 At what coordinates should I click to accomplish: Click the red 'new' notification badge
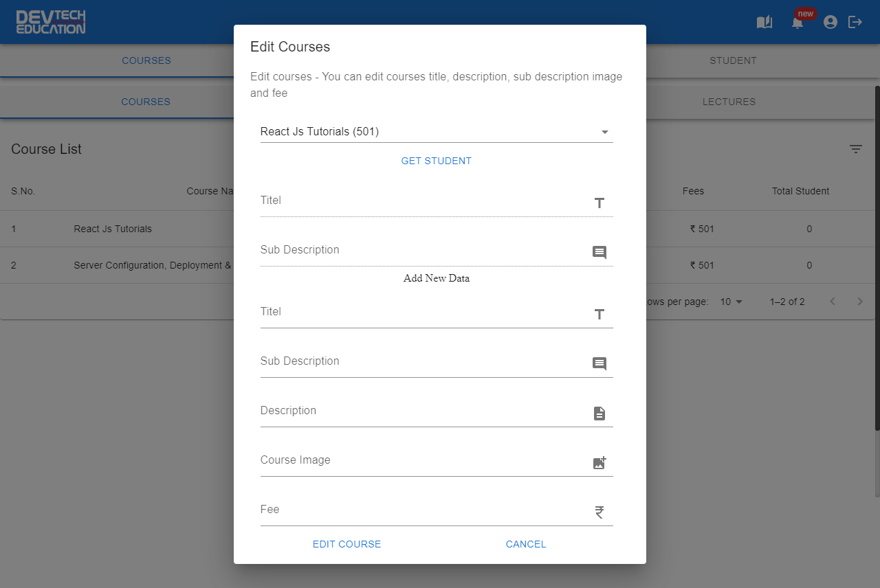tap(806, 14)
